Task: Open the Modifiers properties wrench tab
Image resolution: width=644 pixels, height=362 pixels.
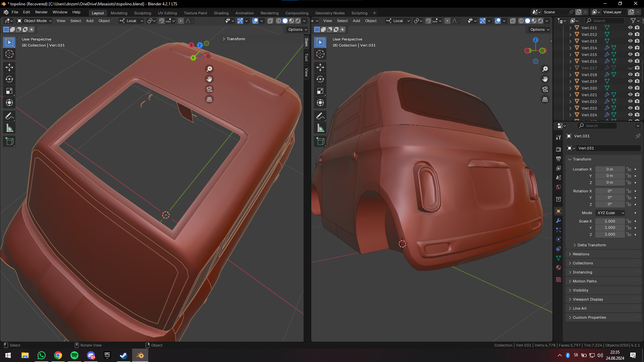Action: point(558,221)
